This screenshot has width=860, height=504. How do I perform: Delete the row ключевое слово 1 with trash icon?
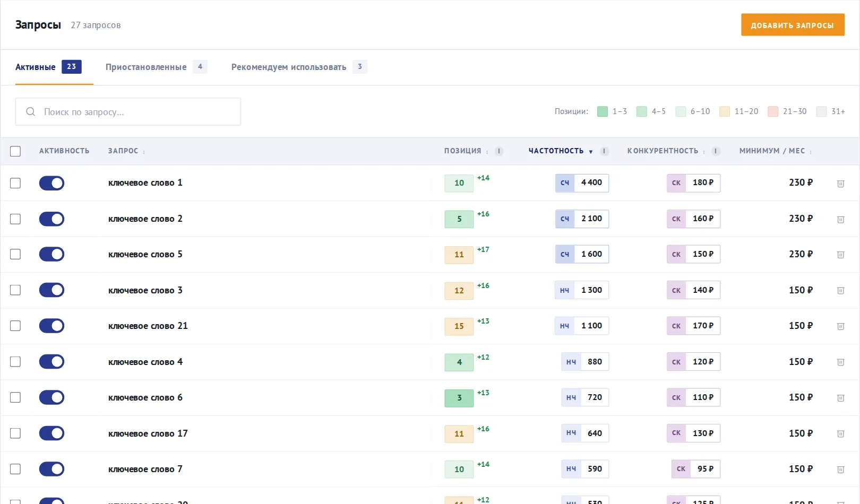[x=840, y=184]
